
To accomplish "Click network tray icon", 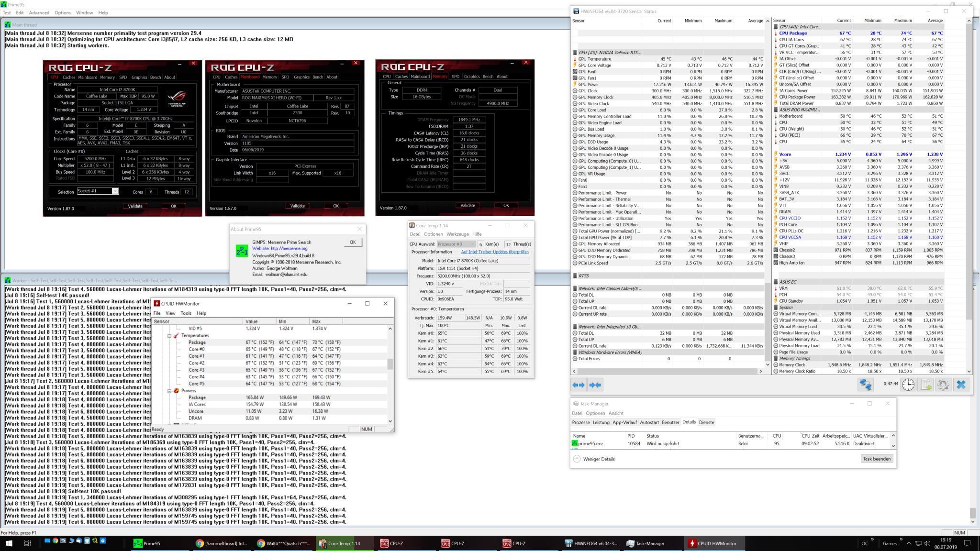I will click(x=918, y=543).
